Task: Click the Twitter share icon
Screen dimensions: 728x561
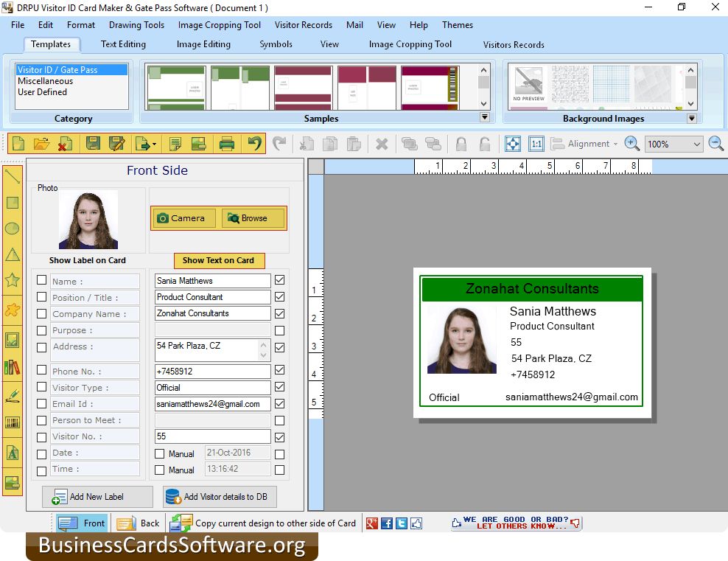Action: (401, 523)
